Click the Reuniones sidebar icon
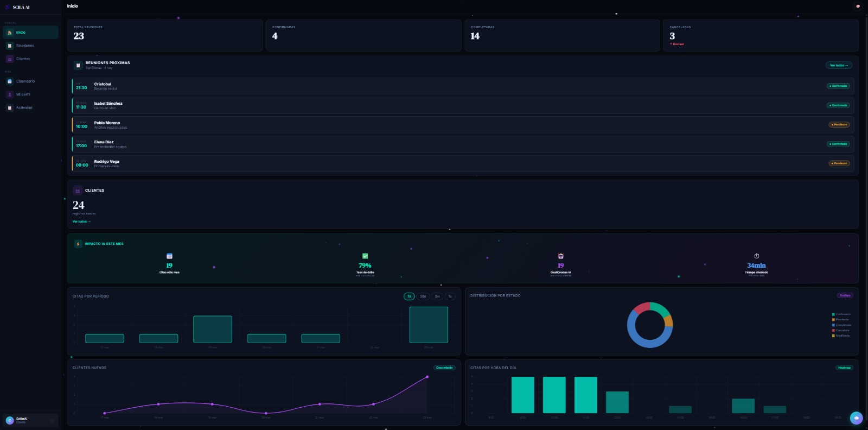This screenshot has height=430, width=868. 10,46
